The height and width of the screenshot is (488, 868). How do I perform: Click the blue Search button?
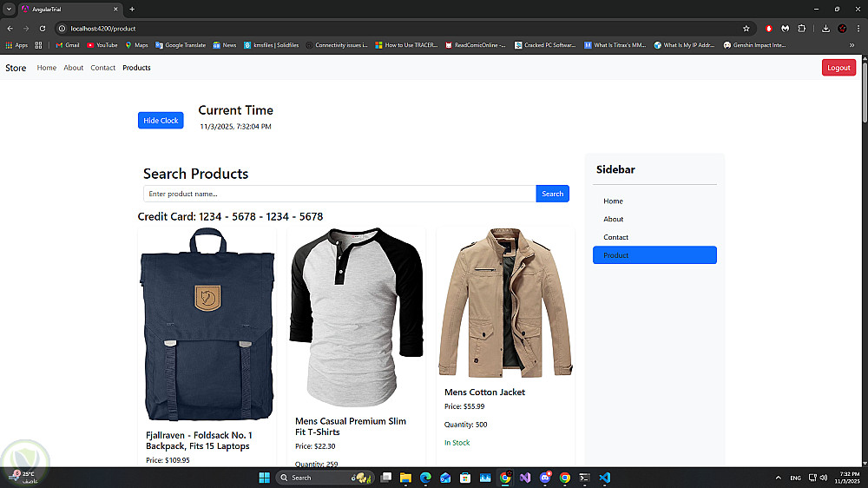[x=552, y=194]
